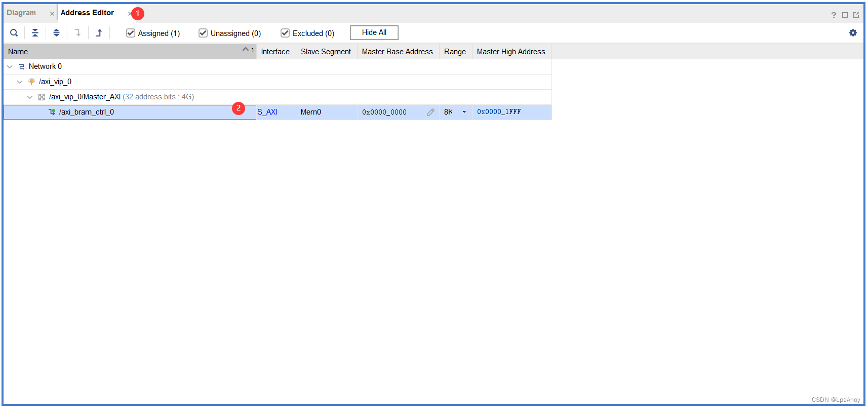Click the Slave Segment column header

(x=326, y=52)
